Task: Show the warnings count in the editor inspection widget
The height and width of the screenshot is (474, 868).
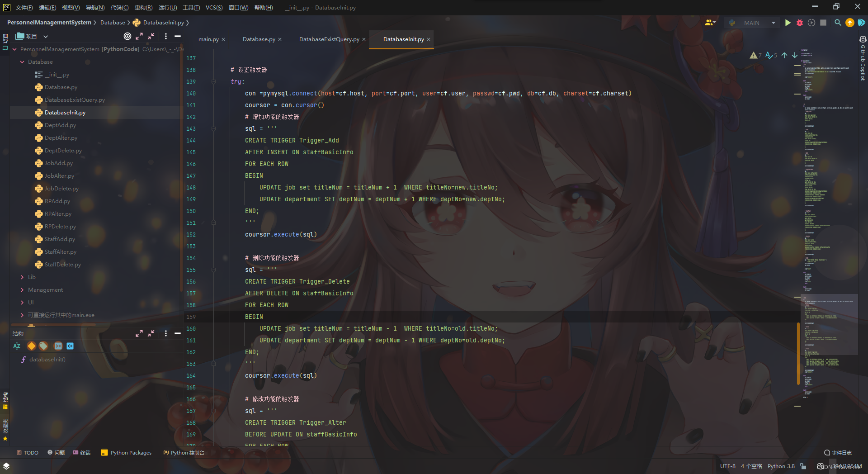Action: [x=755, y=55]
